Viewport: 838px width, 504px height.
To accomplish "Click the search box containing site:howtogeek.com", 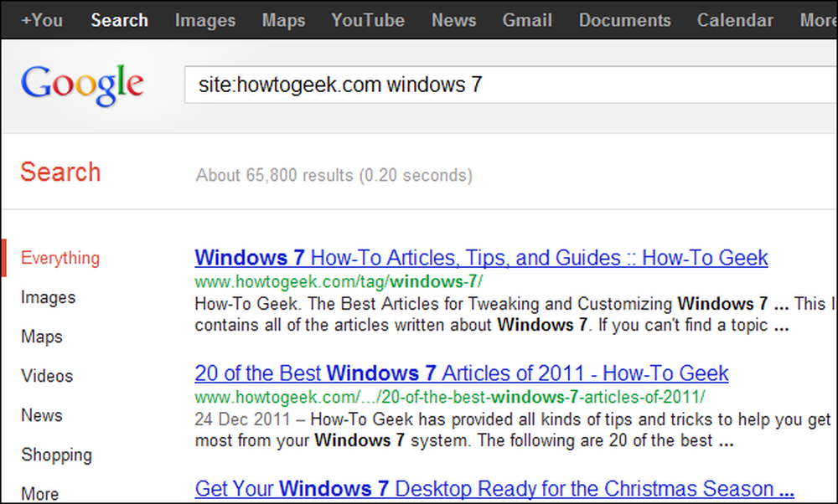I will pos(511,85).
